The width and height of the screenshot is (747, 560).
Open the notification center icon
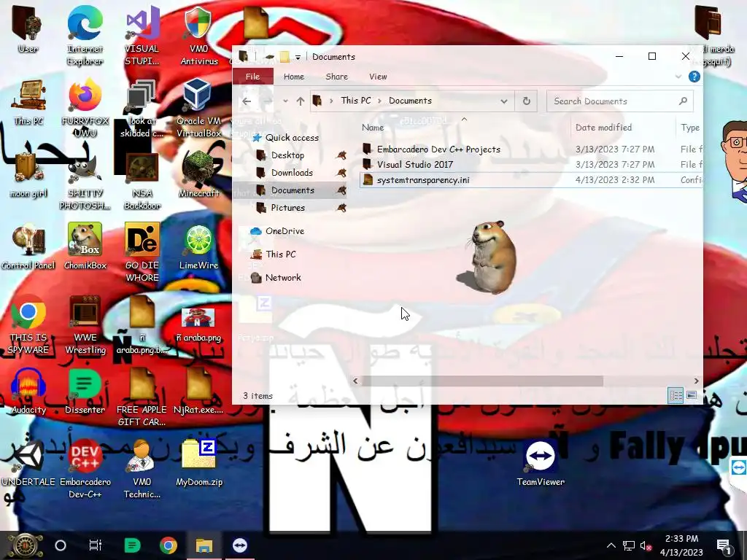pos(724,545)
